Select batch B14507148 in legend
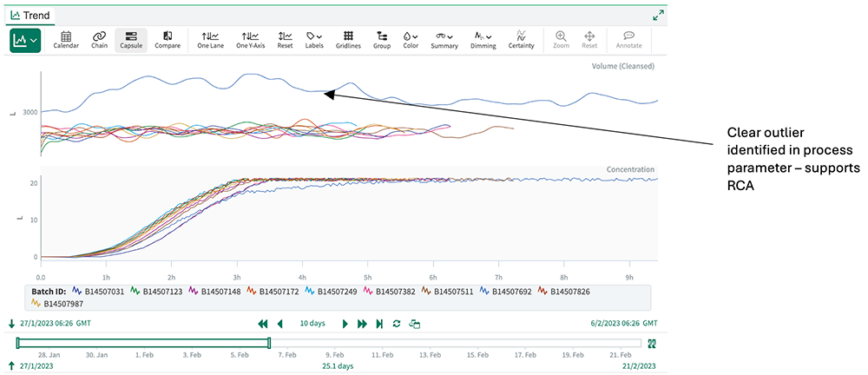 tap(214, 292)
